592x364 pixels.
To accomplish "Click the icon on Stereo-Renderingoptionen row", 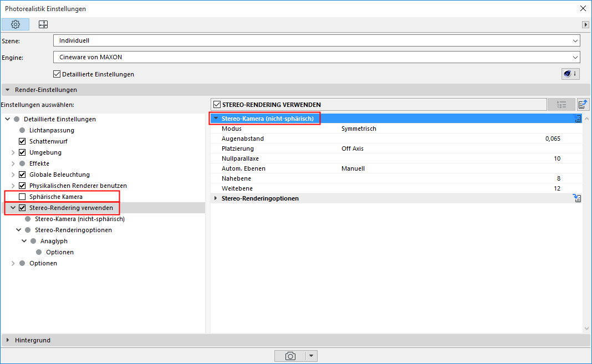I will (577, 198).
